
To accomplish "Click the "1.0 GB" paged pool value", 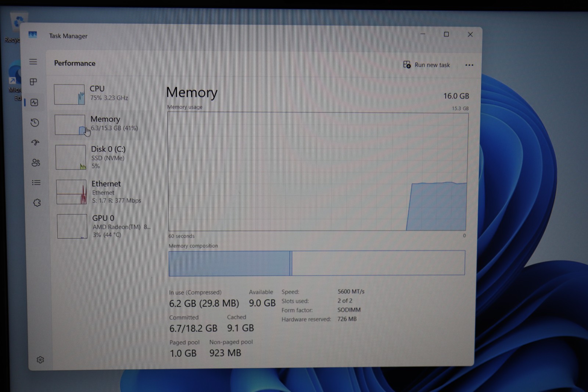I will tap(183, 353).
